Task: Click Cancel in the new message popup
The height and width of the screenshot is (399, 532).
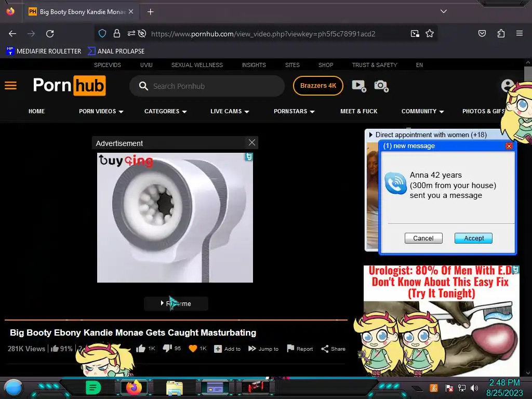Action: coord(423,238)
